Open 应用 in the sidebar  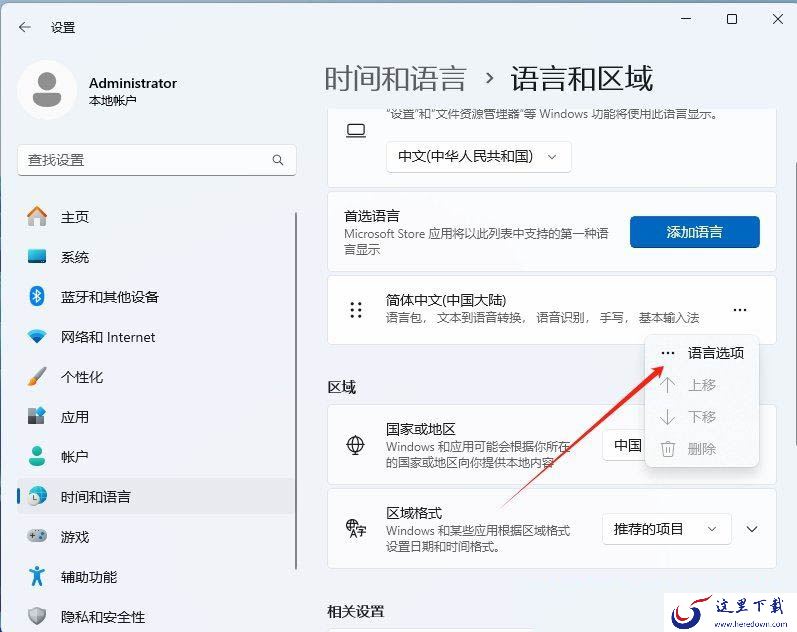[x=156, y=416]
